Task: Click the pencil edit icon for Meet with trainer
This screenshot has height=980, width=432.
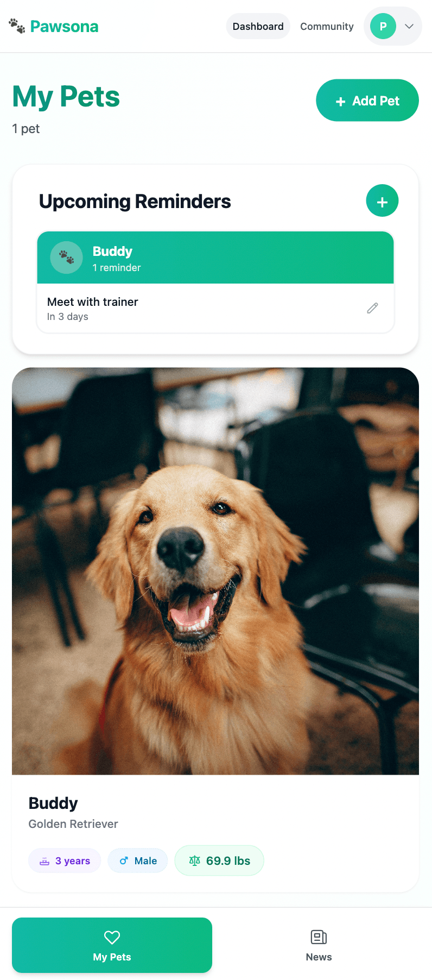Action: click(x=372, y=308)
